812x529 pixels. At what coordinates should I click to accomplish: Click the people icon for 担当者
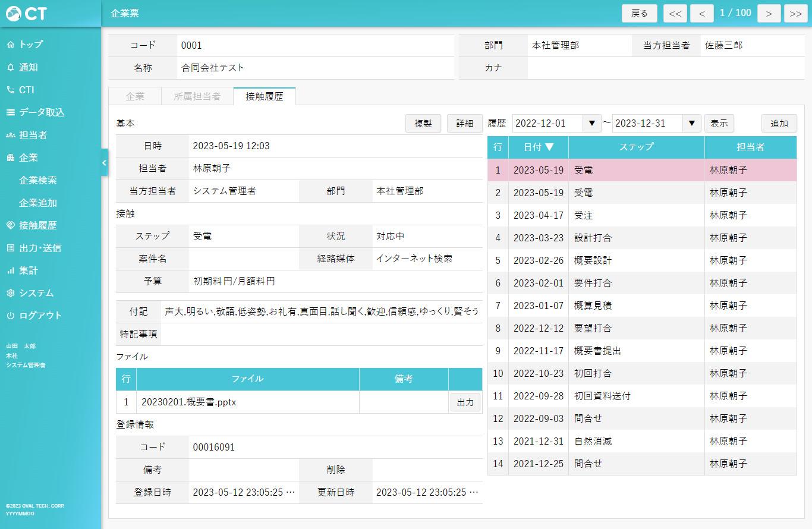pos(11,136)
